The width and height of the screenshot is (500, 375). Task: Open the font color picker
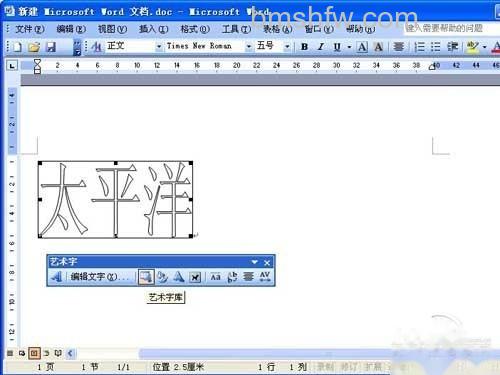point(496,47)
